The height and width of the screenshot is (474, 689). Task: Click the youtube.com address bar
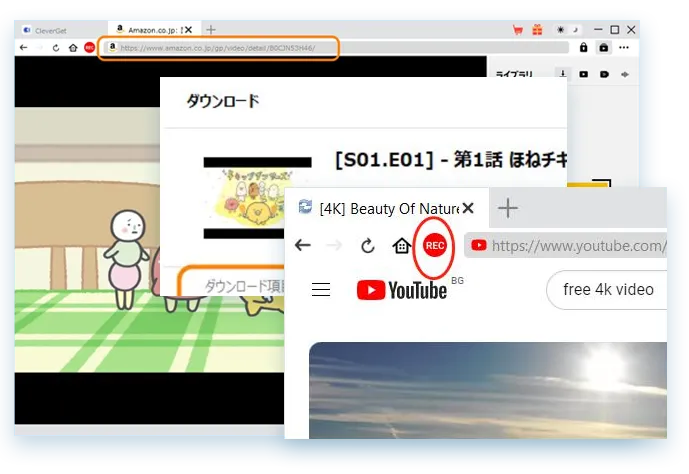pyautogui.click(x=566, y=246)
